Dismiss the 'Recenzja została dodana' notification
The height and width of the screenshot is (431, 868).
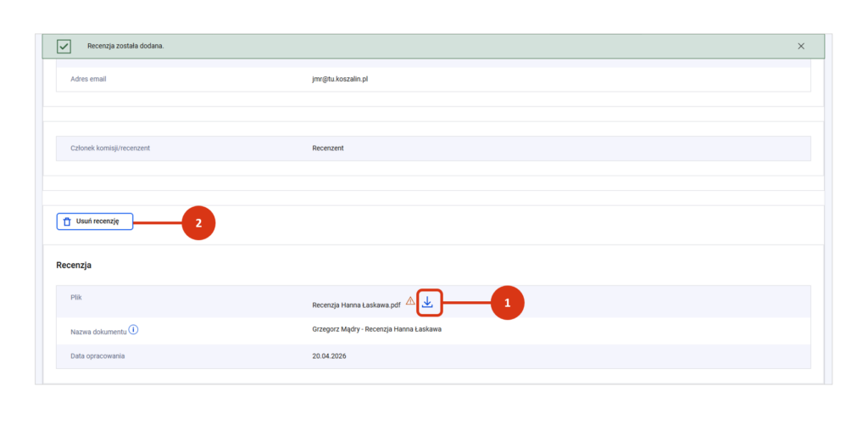click(x=801, y=46)
